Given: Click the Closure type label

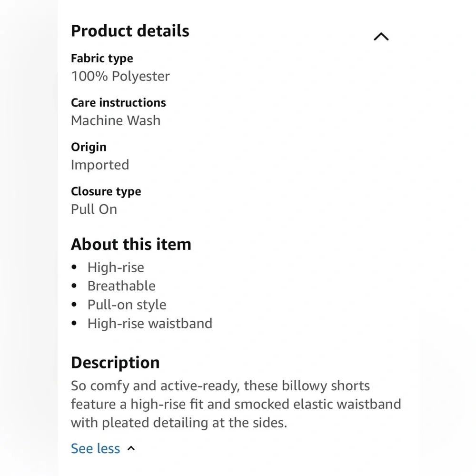Looking at the screenshot, I should [106, 191].
